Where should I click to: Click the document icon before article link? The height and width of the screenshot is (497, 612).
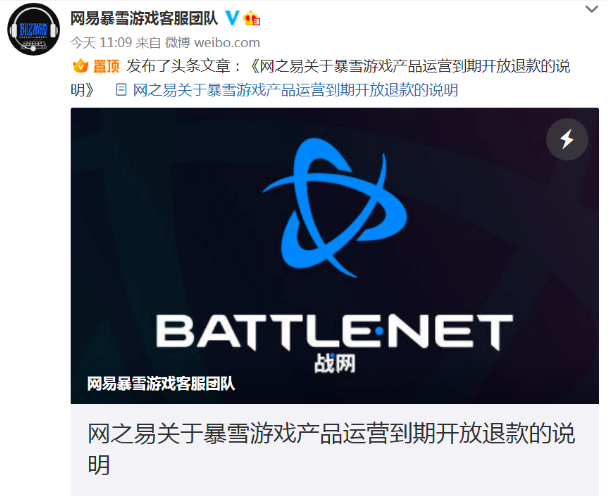[121, 90]
